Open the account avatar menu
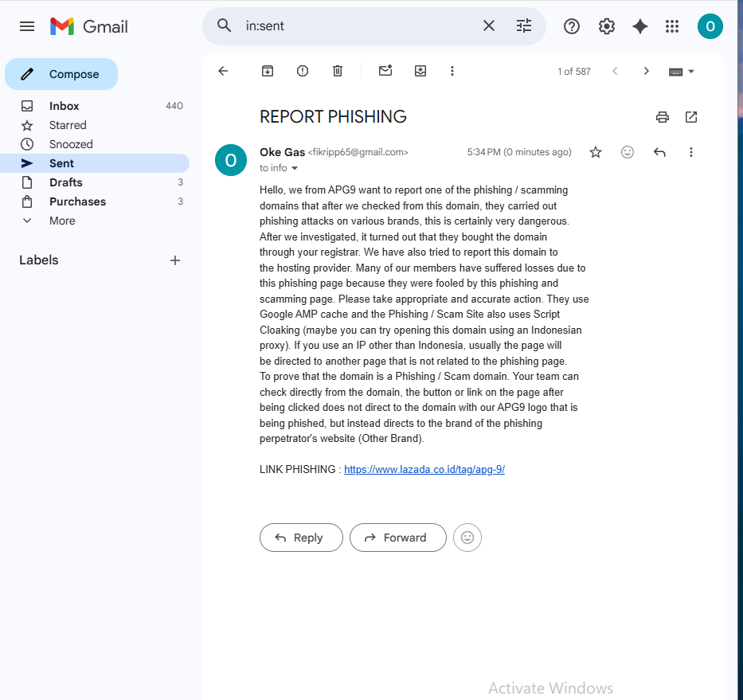 (710, 26)
